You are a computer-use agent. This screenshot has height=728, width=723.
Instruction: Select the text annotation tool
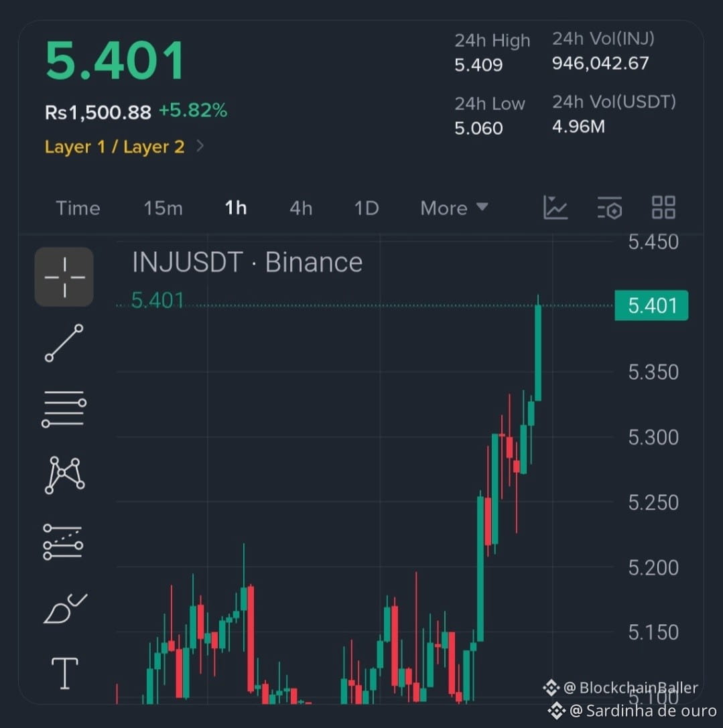[64, 673]
